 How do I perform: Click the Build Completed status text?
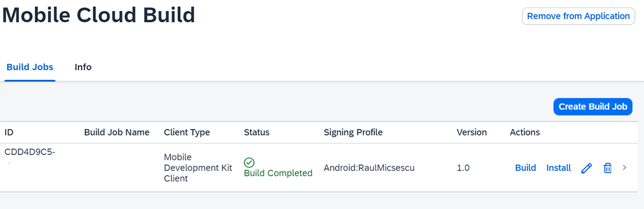[x=278, y=173]
